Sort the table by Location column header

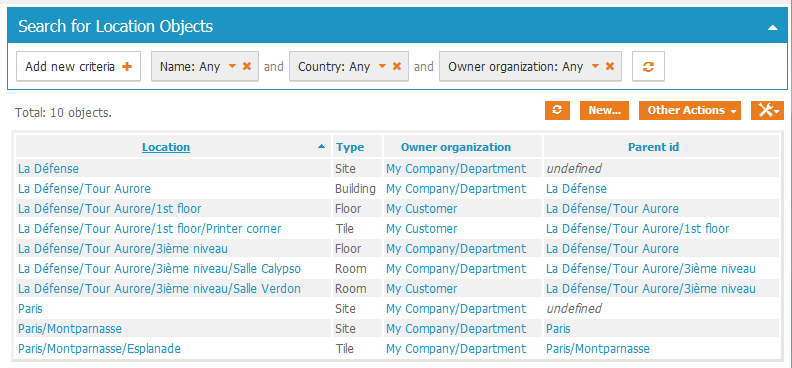[x=166, y=147]
